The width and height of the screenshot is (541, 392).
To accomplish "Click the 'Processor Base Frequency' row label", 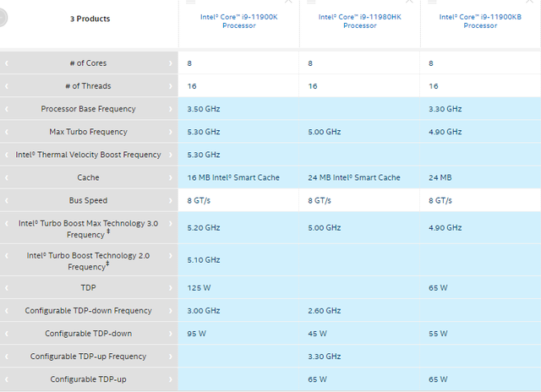I will tap(88, 109).
